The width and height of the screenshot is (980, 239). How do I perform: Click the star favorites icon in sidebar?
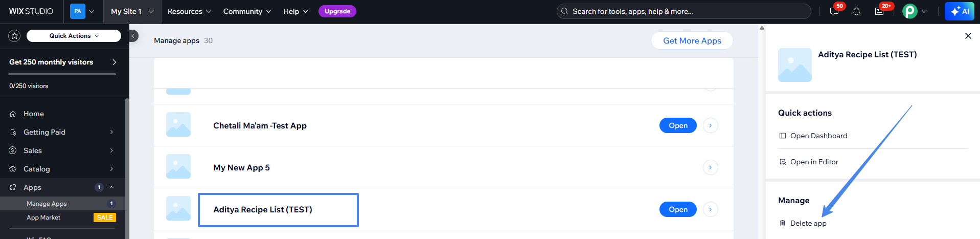click(x=14, y=36)
